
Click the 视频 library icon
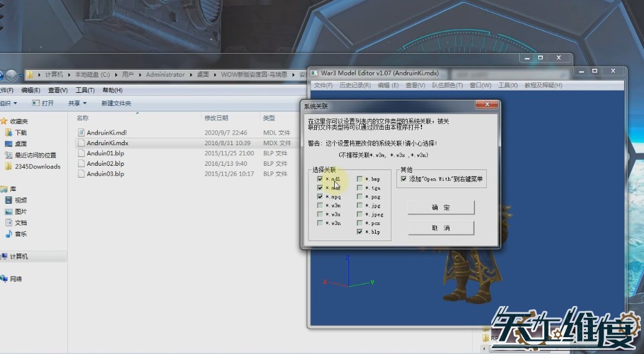pyautogui.click(x=9, y=200)
